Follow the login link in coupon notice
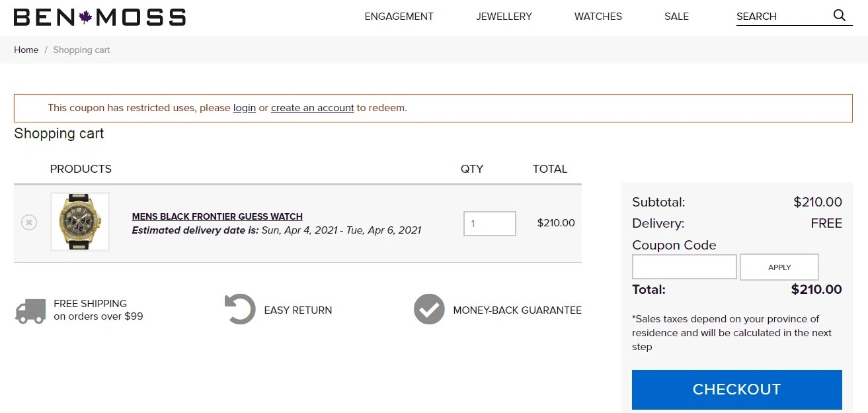The image size is (868, 413). pos(245,108)
